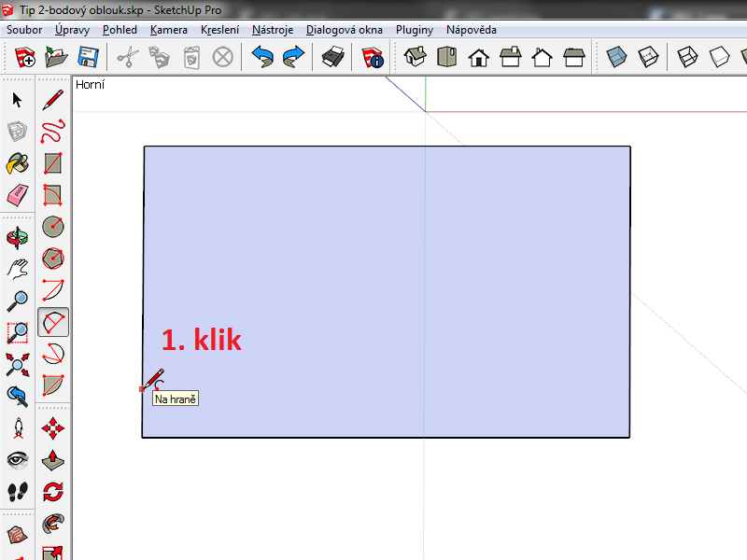Click the Save floppy disk button
The width and height of the screenshot is (747, 560).
[x=89, y=58]
